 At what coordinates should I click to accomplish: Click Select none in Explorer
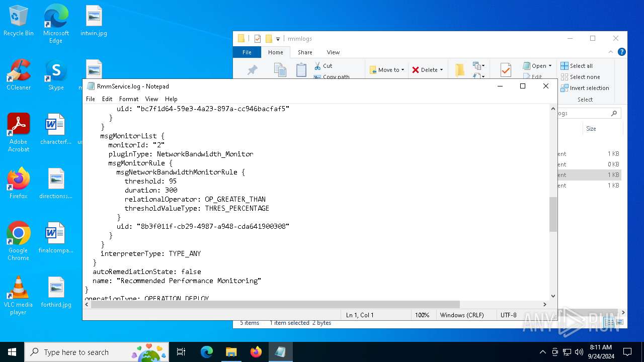580,77
